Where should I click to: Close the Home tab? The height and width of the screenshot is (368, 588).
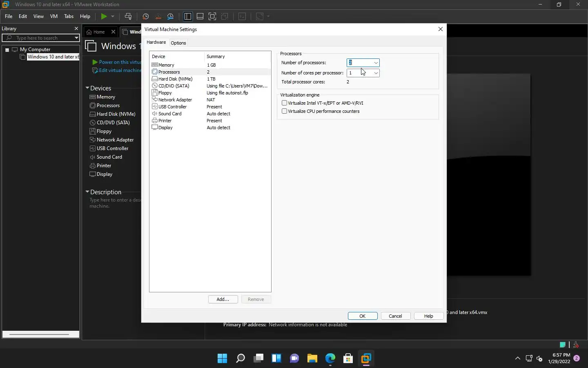pyautogui.click(x=113, y=32)
